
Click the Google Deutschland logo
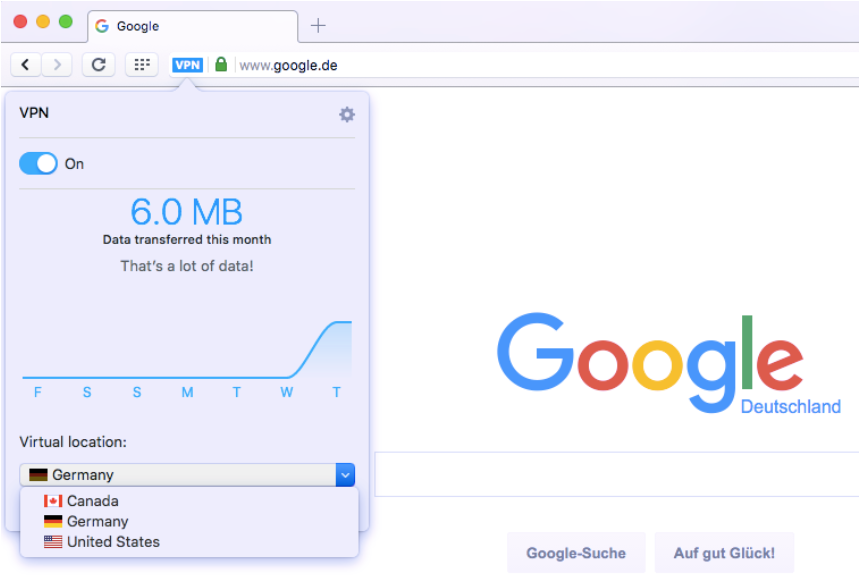click(669, 362)
